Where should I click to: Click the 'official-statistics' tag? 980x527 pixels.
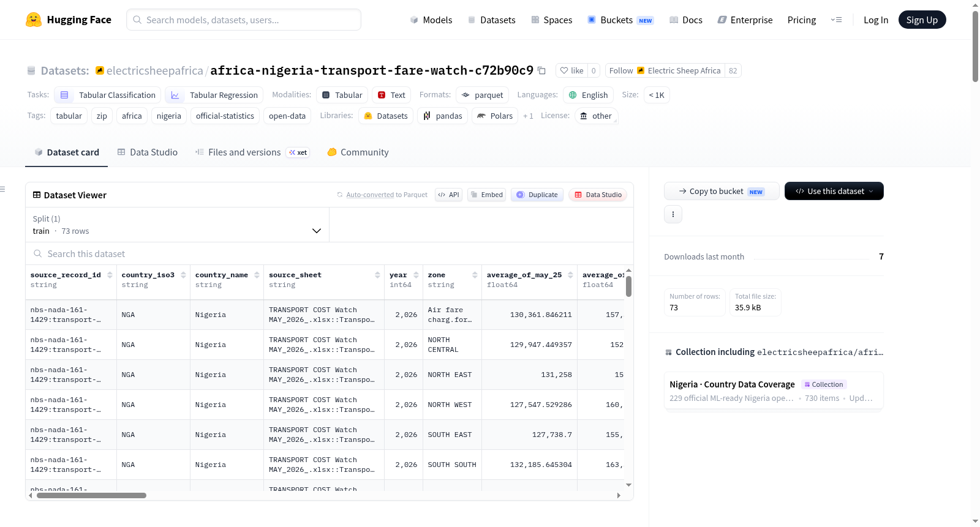coord(225,116)
